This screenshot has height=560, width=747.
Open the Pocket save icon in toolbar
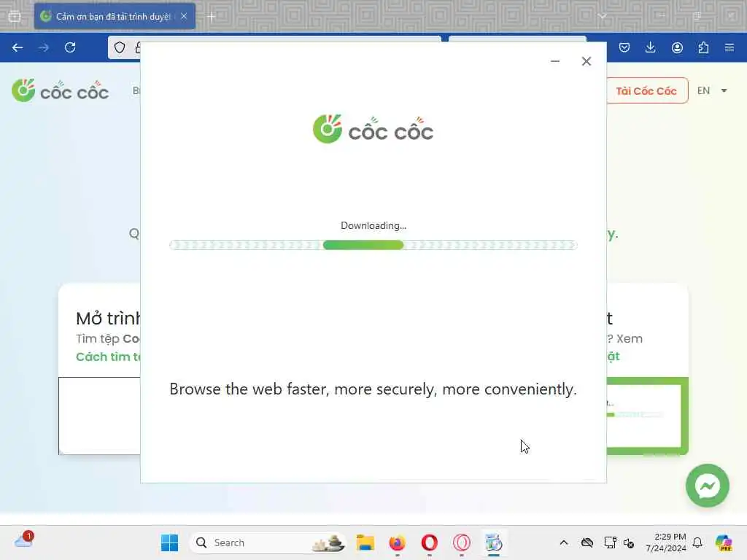(x=624, y=47)
